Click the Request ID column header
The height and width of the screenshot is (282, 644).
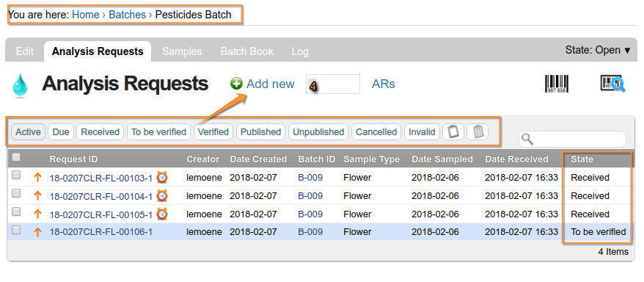(x=73, y=159)
